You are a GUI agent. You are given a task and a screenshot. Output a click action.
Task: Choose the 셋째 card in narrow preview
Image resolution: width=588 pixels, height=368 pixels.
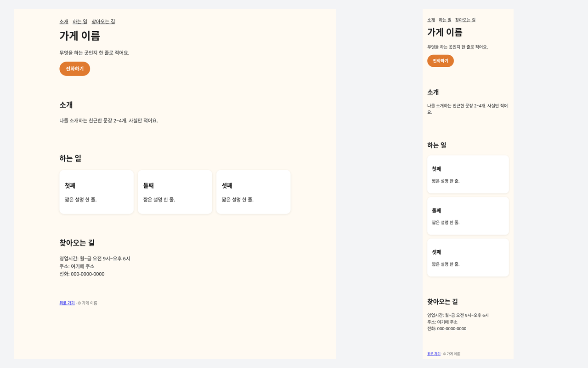pos(468,258)
